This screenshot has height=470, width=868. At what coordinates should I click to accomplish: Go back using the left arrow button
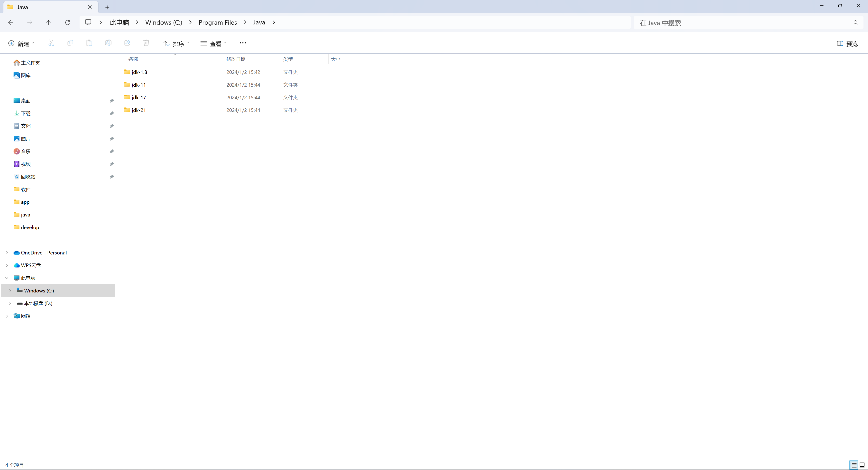click(11, 22)
